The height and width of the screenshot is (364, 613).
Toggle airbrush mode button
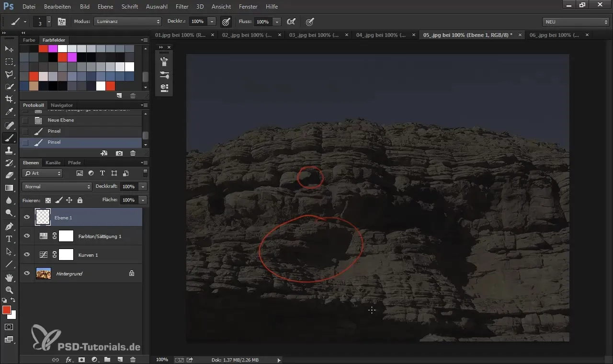(x=291, y=22)
